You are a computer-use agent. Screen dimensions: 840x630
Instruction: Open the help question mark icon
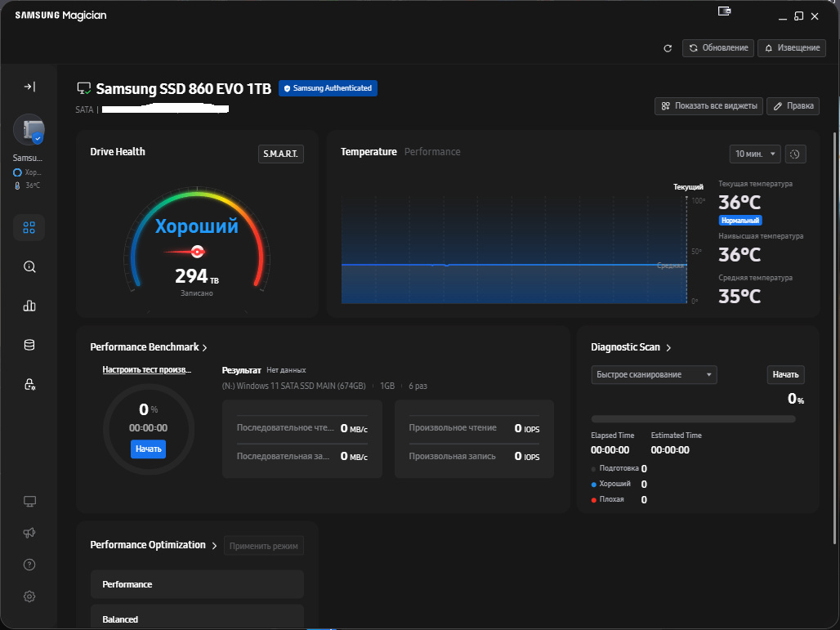[x=29, y=565]
